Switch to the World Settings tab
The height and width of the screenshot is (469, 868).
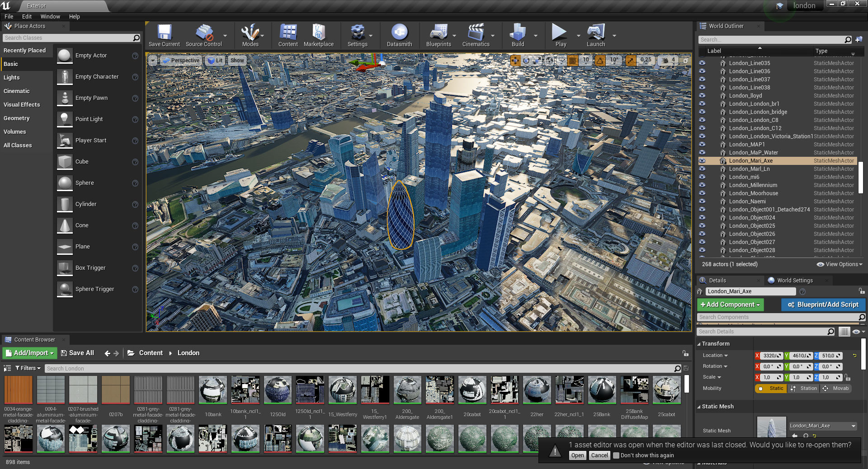coord(794,281)
